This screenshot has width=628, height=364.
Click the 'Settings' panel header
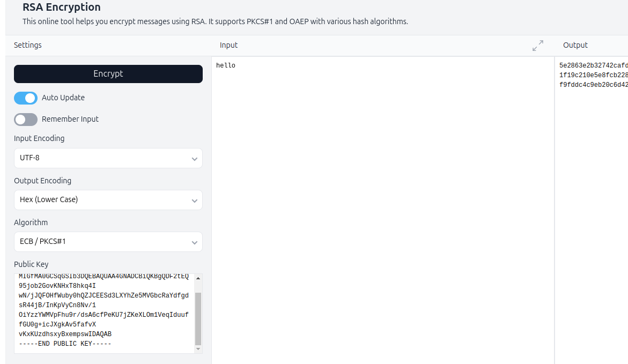28,45
